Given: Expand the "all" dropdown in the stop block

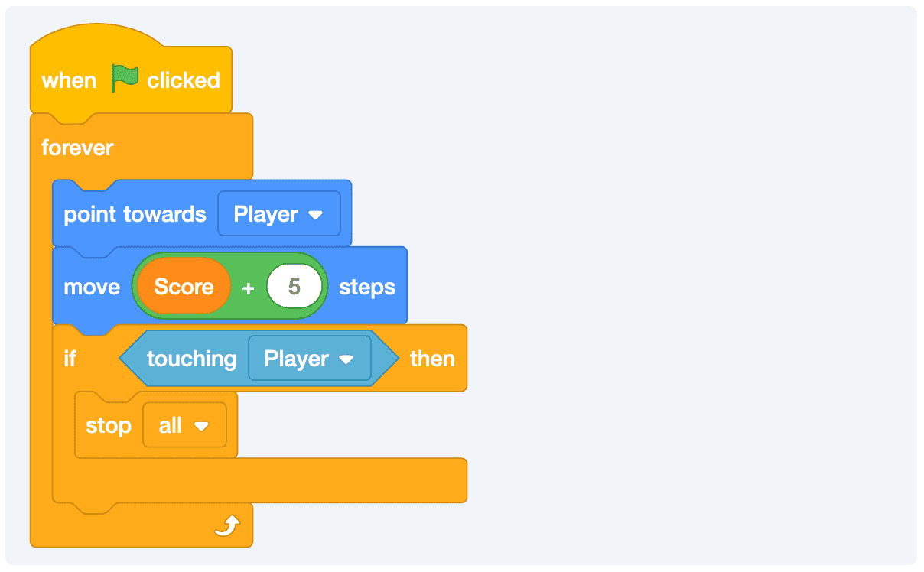Looking at the screenshot, I should coord(184,426).
